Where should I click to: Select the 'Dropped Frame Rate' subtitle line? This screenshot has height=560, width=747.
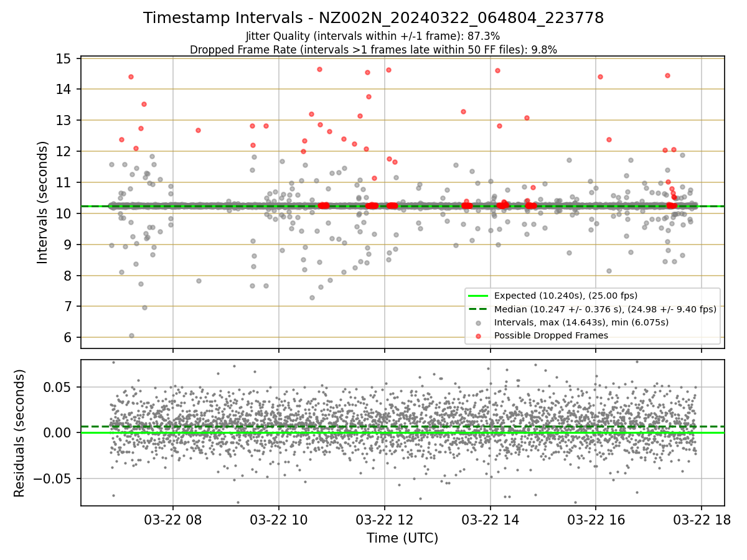(374, 49)
